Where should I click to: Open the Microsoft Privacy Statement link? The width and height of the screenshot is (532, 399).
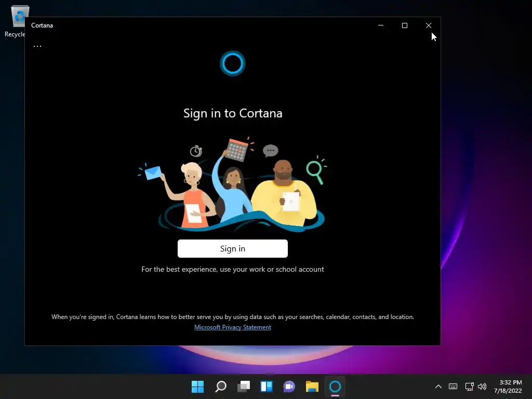pyautogui.click(x=233, y=327)
